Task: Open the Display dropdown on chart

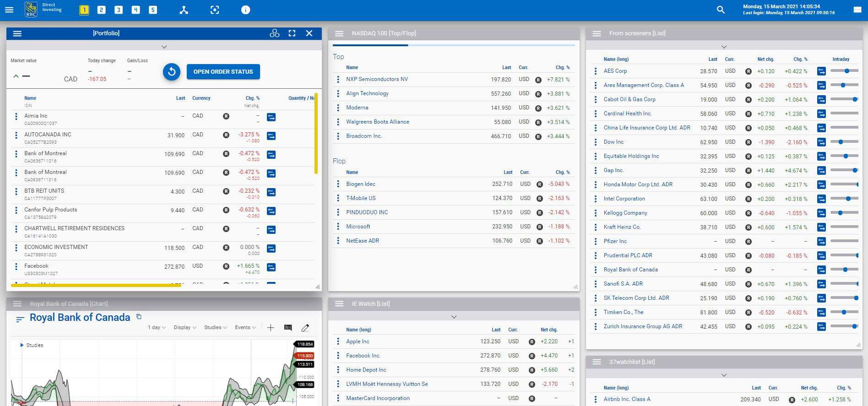Action: tap(185, 328)
